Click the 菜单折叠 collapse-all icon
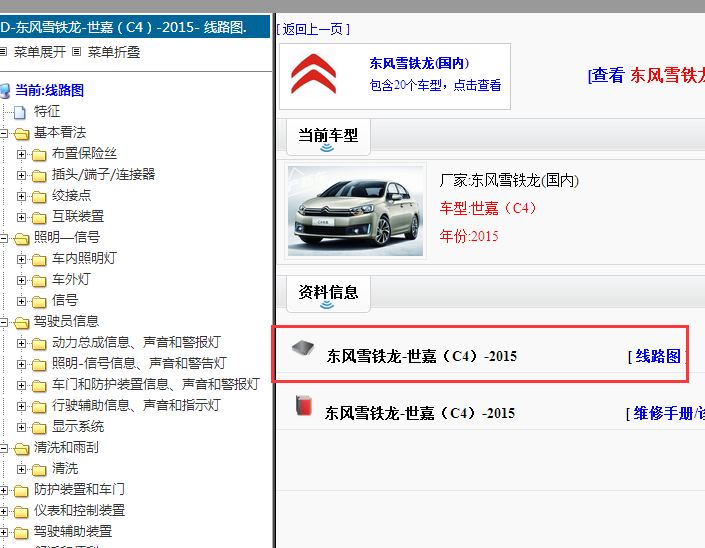The height and width of the screenshot is (548, 705). (x=77, y=52)
